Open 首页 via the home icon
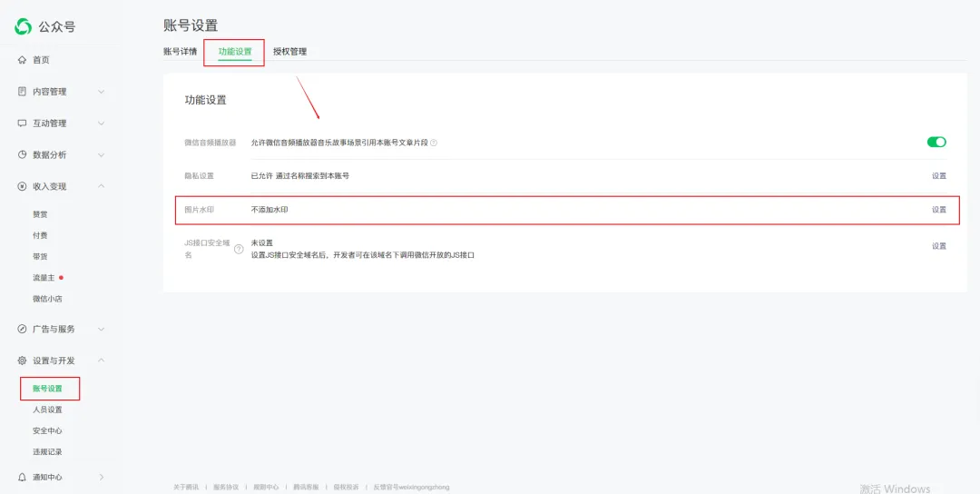Screen dimensions: 980x494 coord(22,60)
